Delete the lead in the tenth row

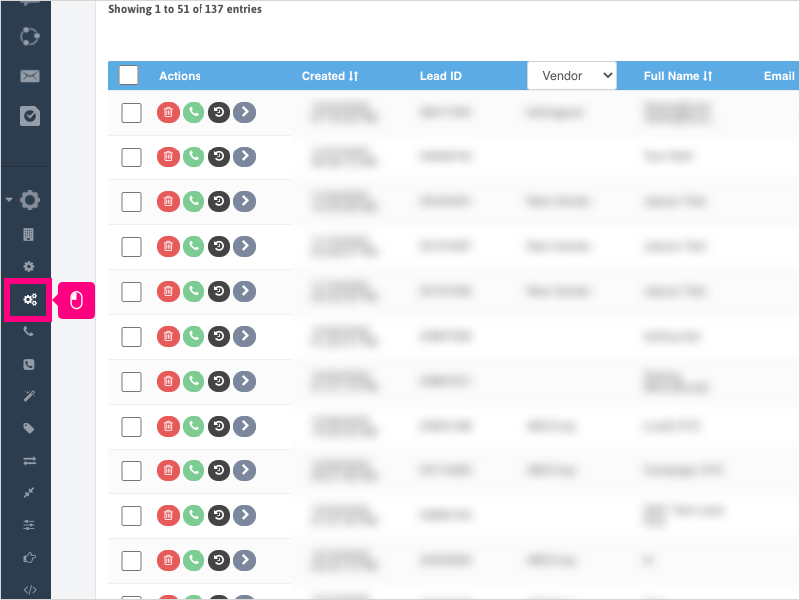168,515
